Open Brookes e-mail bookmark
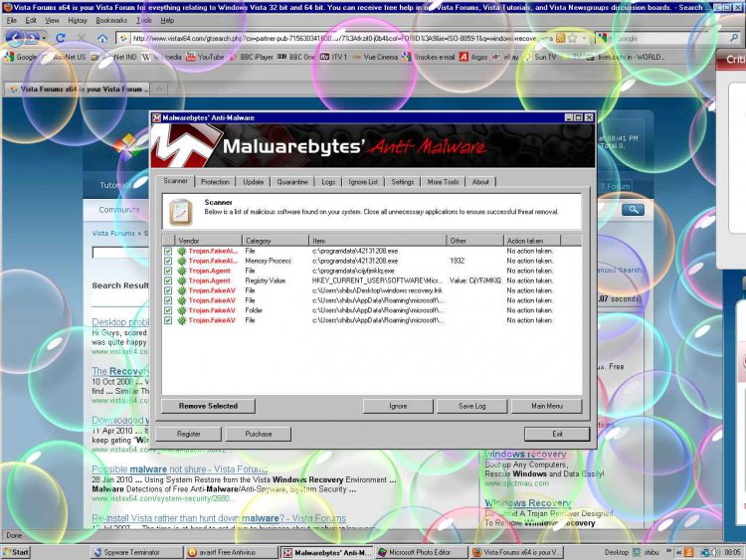Image resolution: width=746 pixels, height=560 pixels. [x=428, y=57]
